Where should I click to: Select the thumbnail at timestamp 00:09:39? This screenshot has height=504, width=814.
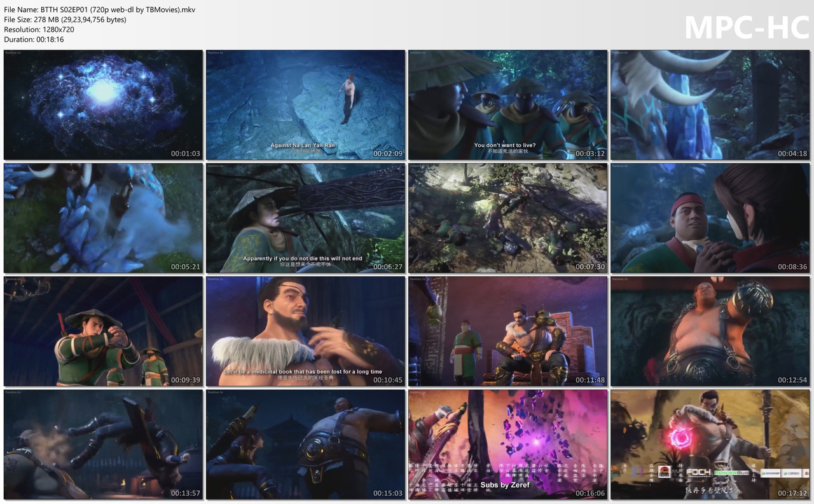tap(103, 331)
